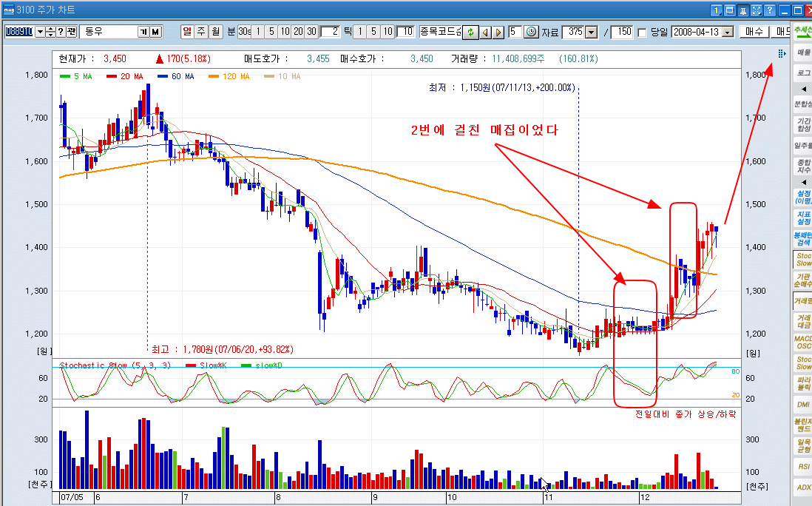Click the fullscreen expand icon in title bar
The image size is (812, 506).
756,10
